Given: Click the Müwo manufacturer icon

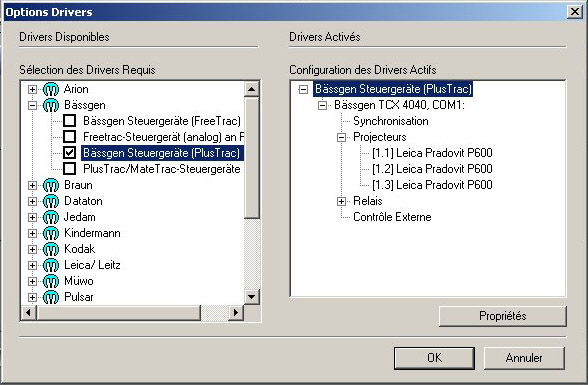Looking at the screenshot, I should coord(51,281).
